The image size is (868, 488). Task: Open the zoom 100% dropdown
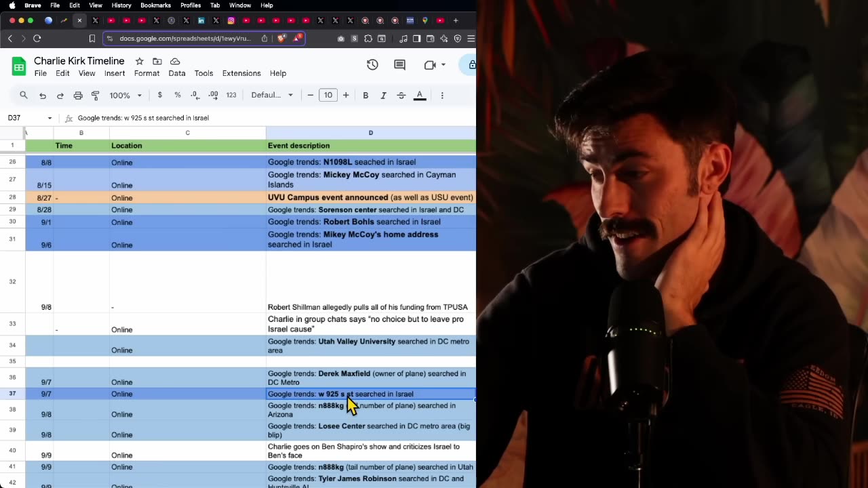coord(125,95)
